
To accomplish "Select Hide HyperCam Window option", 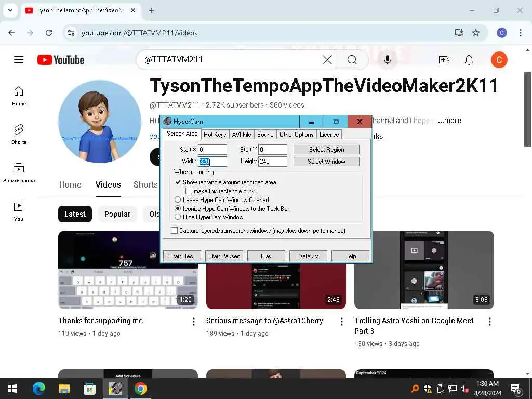I will pos(178,217).
